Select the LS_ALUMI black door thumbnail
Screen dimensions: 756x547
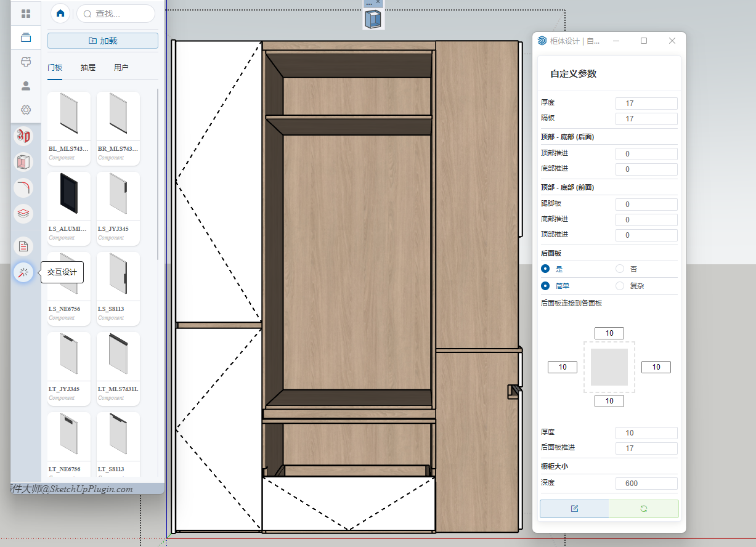coord(69,195)
